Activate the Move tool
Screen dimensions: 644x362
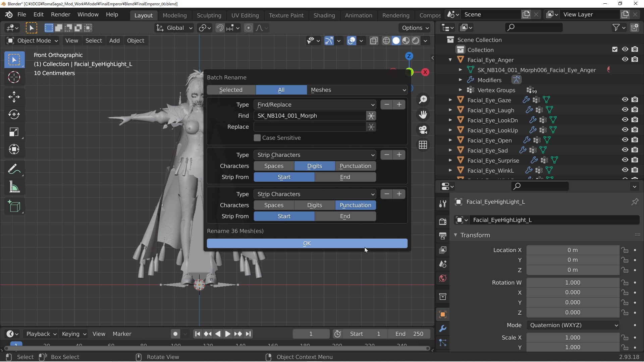click(x=14, y=97)
